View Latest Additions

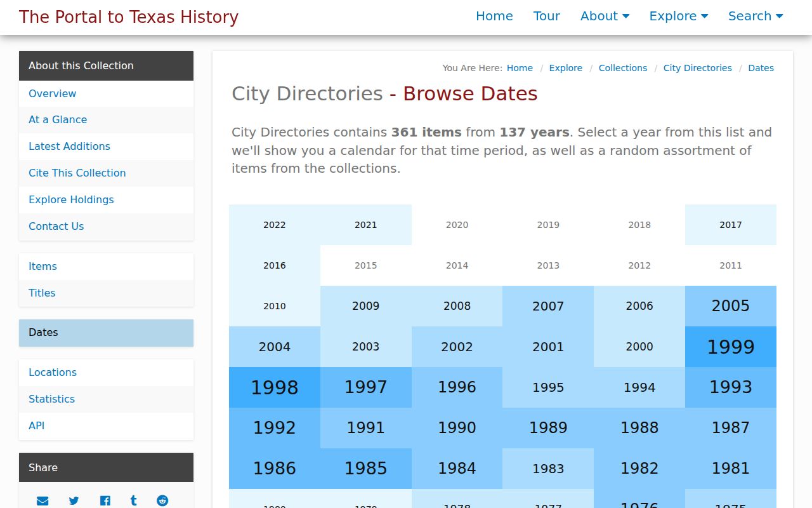coord(106,146)
